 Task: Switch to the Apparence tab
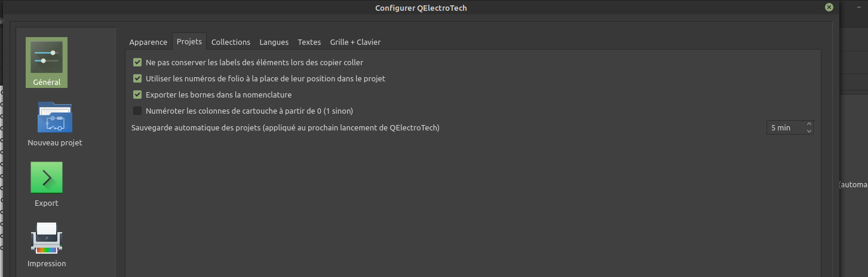[x=148, y=42]
